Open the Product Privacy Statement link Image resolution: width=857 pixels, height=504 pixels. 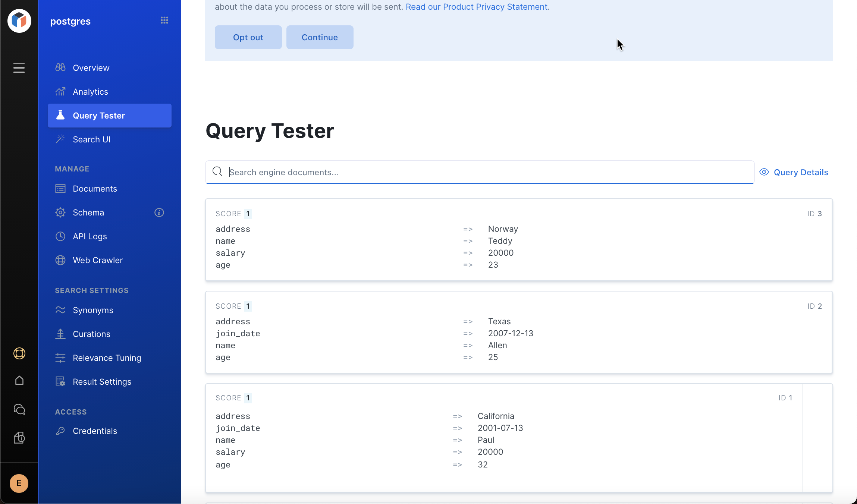point(476,7)
